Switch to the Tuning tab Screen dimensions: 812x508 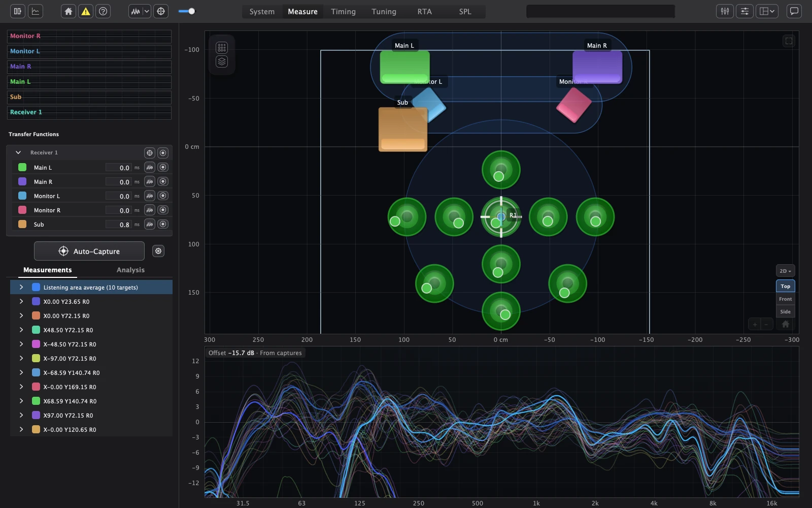tap(384, 11)
